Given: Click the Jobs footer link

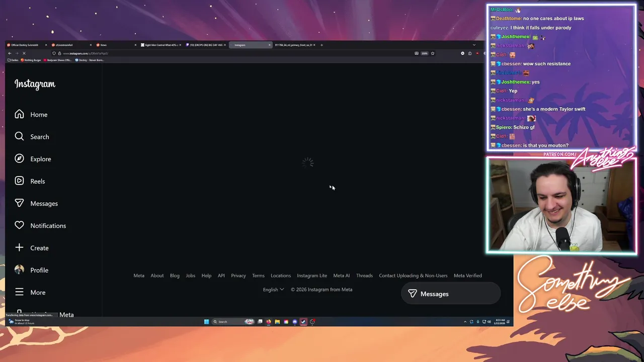Looking at the screenshot, I should [190, 276].
